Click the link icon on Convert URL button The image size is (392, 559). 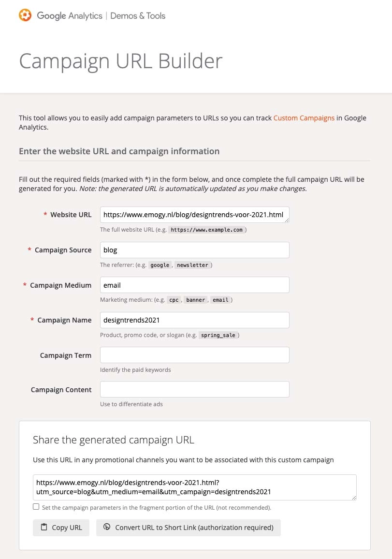107,528
